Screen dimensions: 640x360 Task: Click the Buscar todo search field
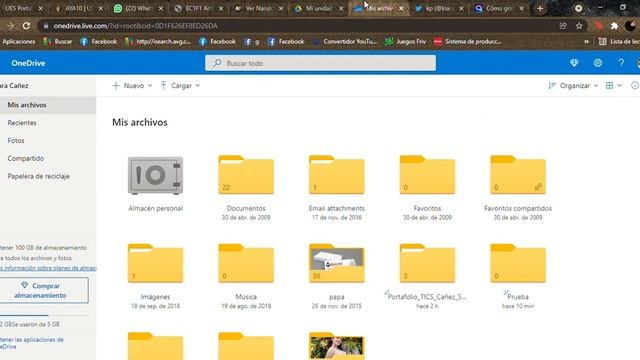tap(320, 63)
